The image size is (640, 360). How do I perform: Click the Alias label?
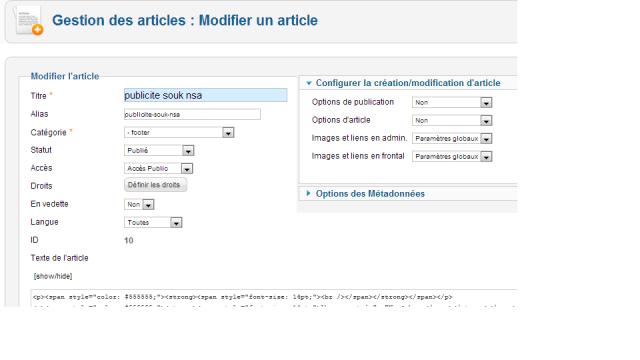tap(39, 114)
